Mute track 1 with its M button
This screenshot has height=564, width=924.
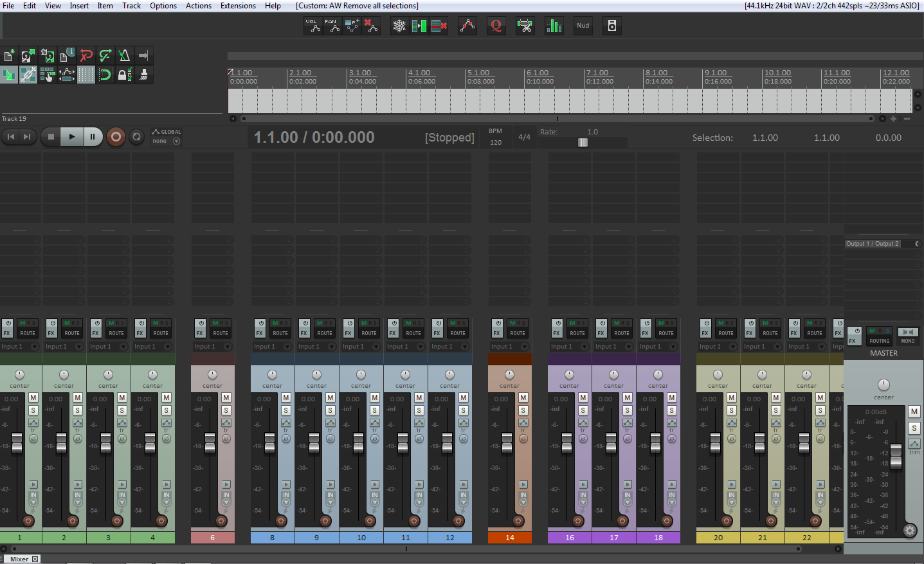33,398
